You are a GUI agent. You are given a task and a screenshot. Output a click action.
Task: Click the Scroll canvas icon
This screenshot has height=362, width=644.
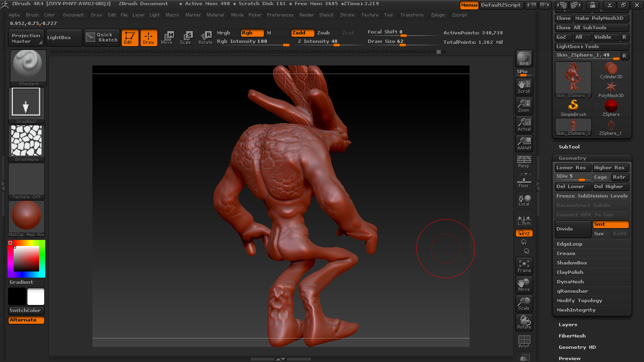tap(524, 86)
